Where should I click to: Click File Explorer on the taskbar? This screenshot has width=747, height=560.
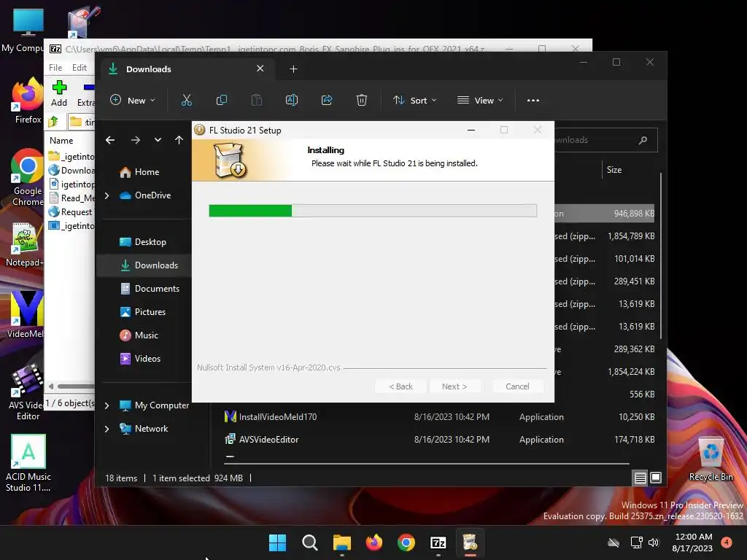[x=341, y=542]
